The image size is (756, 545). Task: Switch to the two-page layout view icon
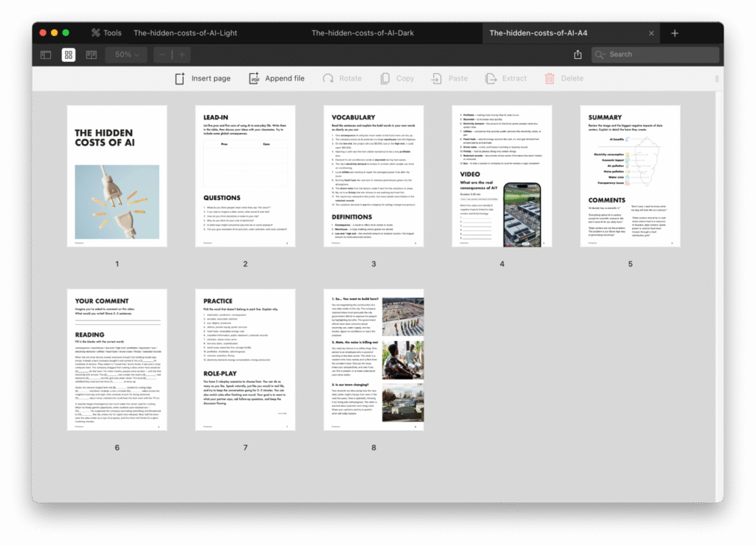point(92,55)
